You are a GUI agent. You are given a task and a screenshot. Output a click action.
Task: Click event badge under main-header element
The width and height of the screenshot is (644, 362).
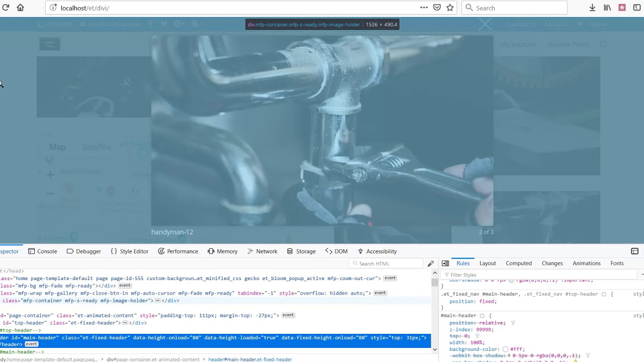31,344
